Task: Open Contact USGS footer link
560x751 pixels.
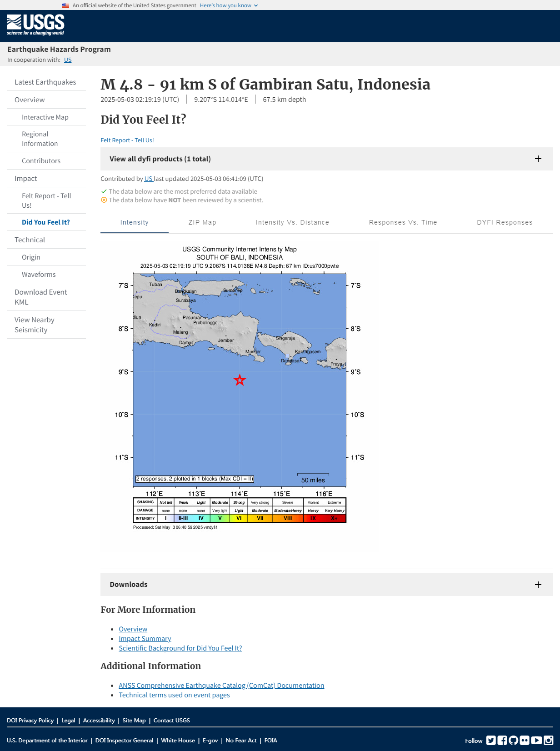Action: pos(172,720)
